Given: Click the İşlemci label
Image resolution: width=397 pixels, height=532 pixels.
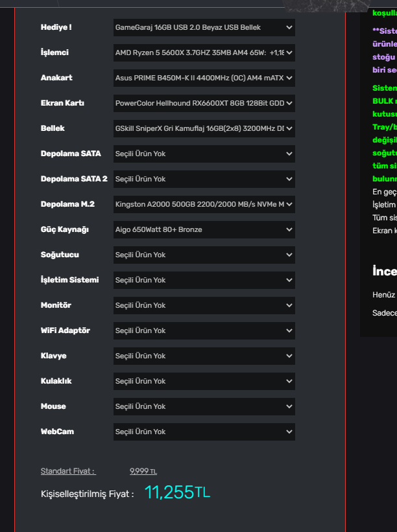Looking at the screenshot, I should point(54,52).
